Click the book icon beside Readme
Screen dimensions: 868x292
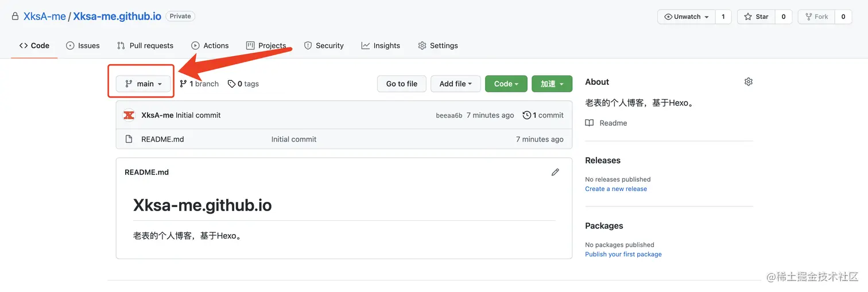(590, 123)
